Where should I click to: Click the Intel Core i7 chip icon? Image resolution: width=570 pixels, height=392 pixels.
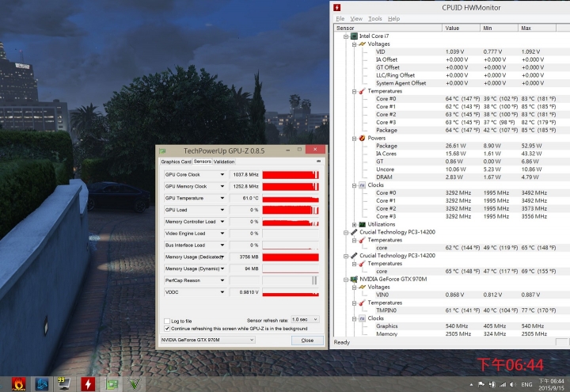click(x=354, y=36)
